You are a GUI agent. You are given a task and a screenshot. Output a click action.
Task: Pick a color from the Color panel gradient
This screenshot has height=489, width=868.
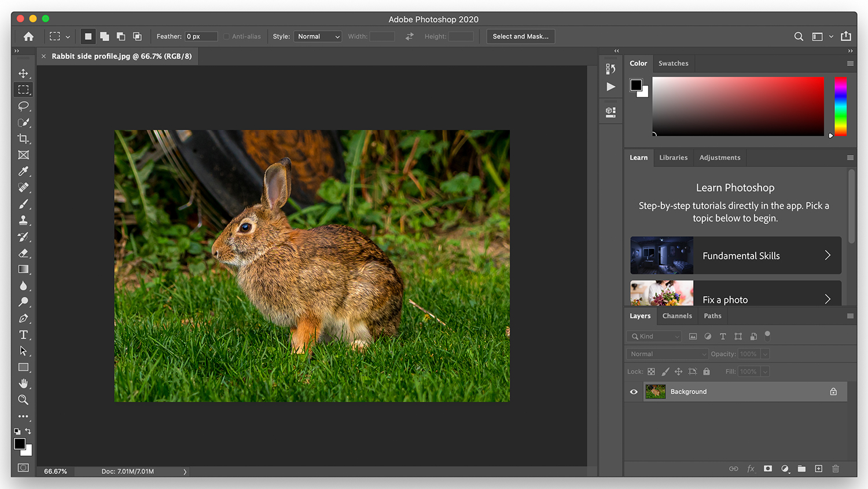(738, 106)
